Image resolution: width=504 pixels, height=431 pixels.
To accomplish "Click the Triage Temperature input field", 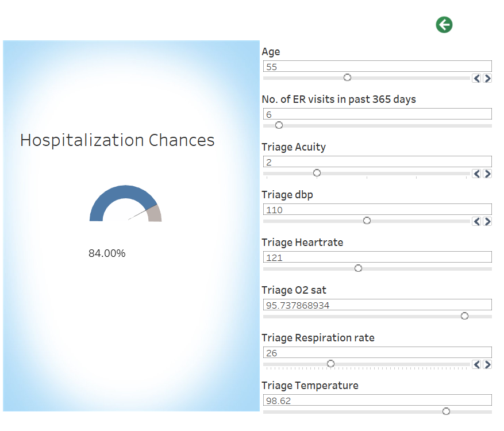I will coord(378,400).
